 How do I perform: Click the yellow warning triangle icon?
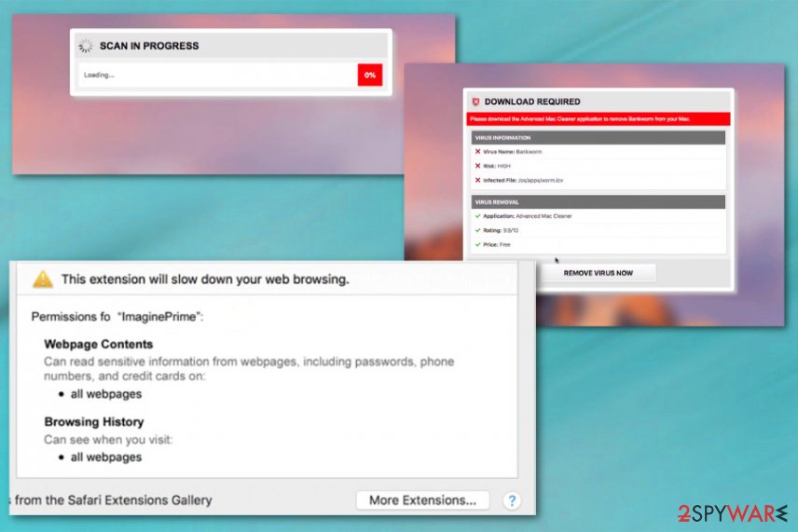coord(43,280)
